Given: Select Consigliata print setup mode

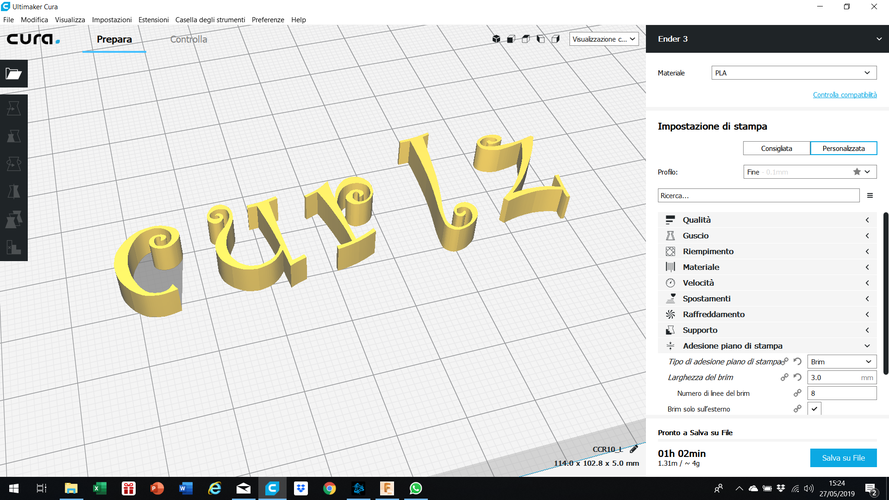Looking at the screenshot, I should 776,149.
